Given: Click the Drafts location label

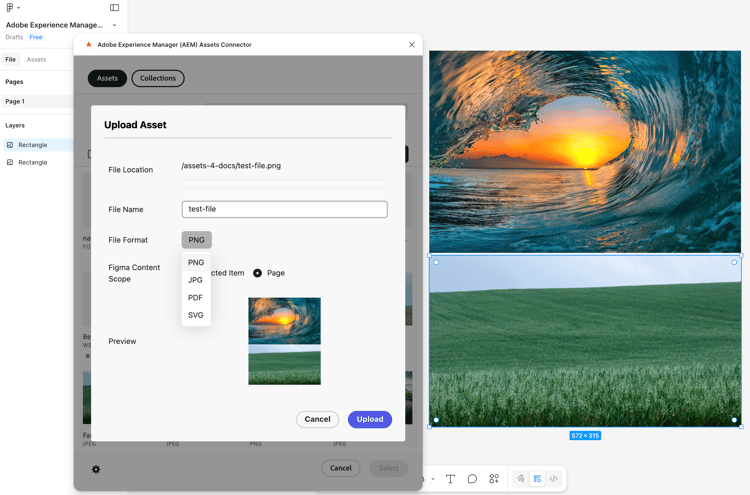Looking at the screenshot, I should pyautogui.click(x=14, y=37).
